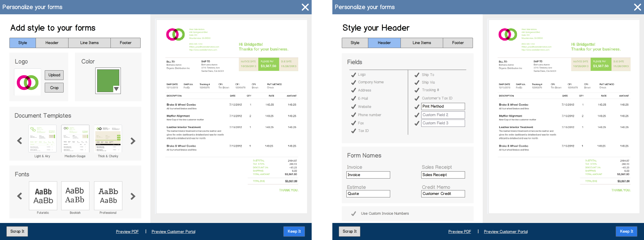Click the Customer Credit name field
Image resolution: width=644 pixels, height=240 pixels.
coord(443,194)
